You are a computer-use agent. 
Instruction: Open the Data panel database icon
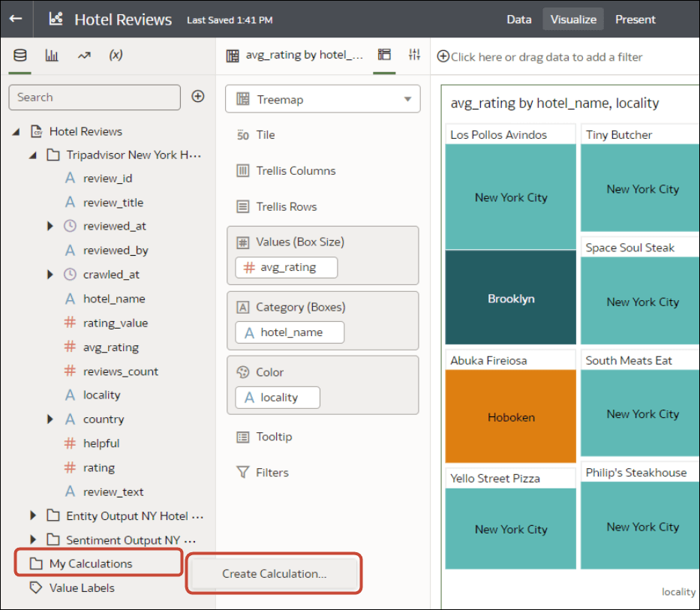pos(20,56)
